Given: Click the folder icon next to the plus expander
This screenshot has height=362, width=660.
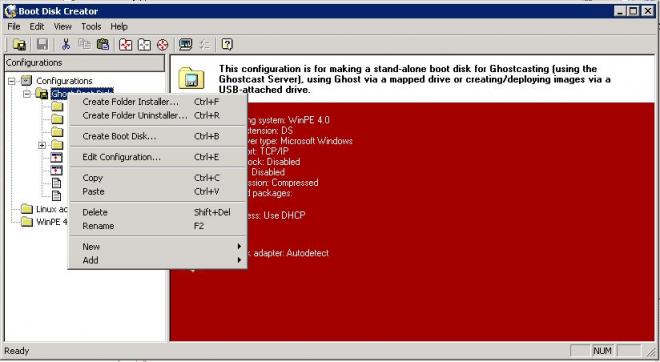Looking at the screenshot, I should click(57, 145).
